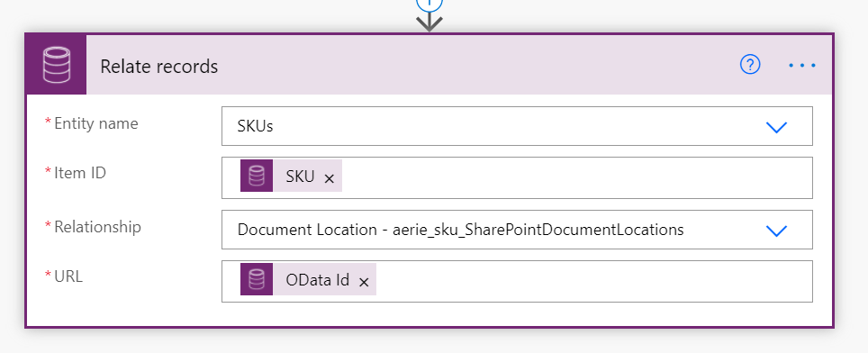Click the database icon on the SKU token
Image resolution: width=868 pixels, height=353 pixels.
pos(257,176)
